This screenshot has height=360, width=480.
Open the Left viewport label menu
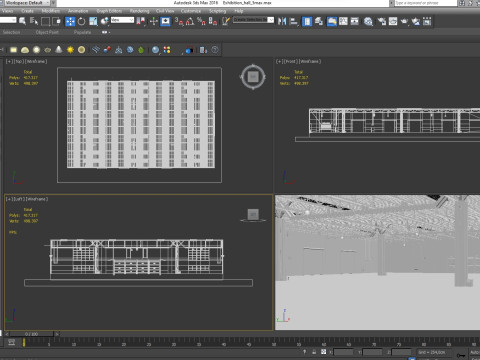19,199
